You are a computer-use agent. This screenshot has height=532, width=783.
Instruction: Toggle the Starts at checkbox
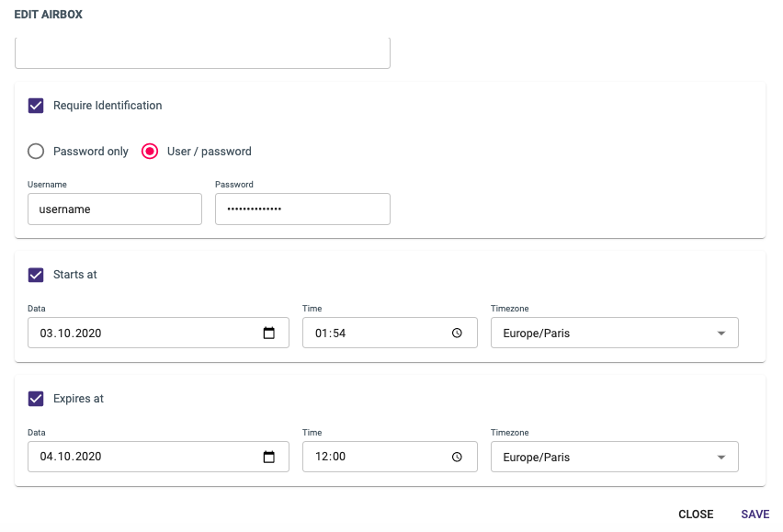pos(36,275)
